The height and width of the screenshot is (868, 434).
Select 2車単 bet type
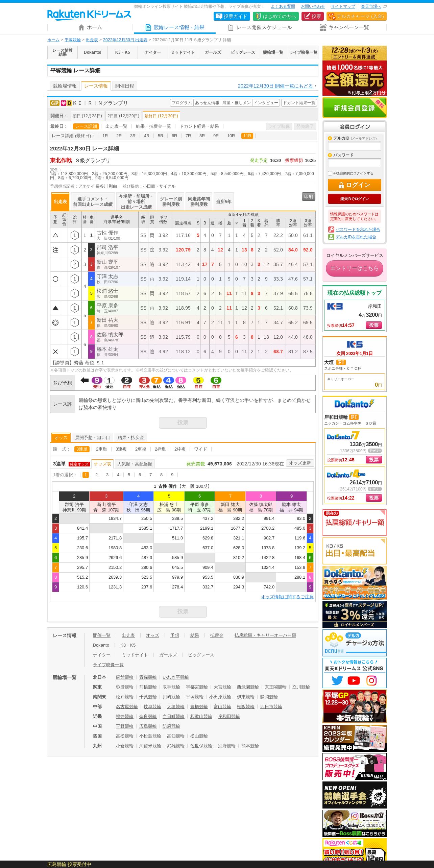pos(101,449)
